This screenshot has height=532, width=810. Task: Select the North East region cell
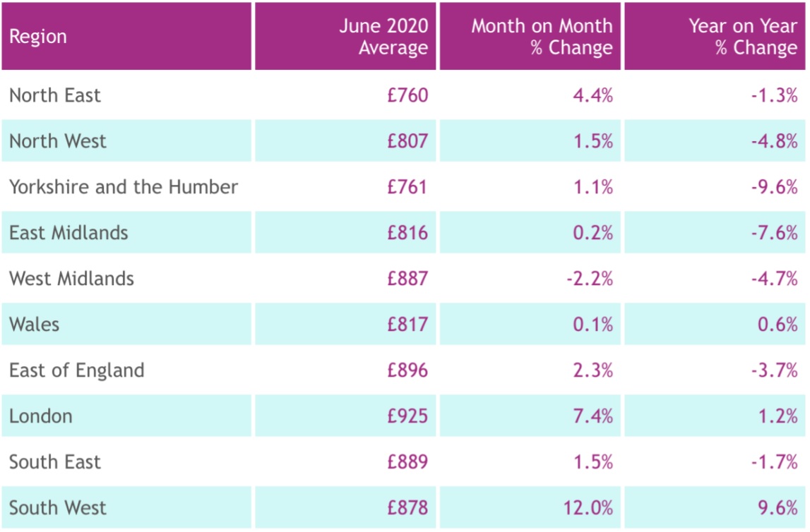55,95
